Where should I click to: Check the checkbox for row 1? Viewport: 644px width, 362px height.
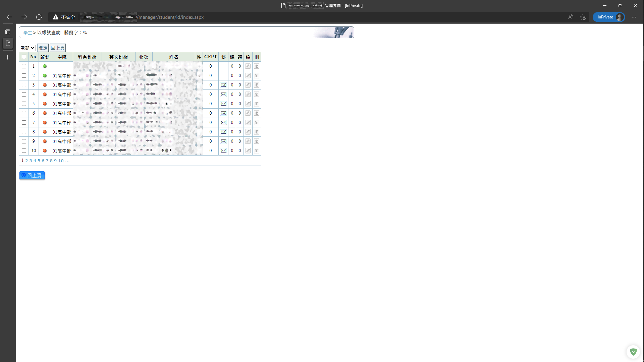(24, 66)
